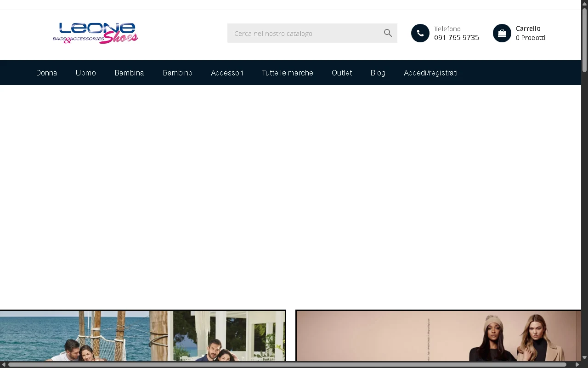Click Accedi/registrati to sign in

coord(430,73)
